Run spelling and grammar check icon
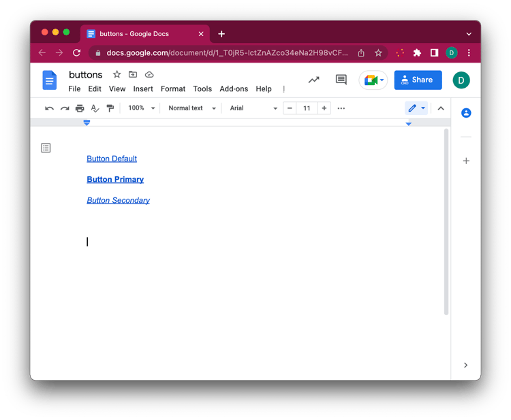 pos(95,108)
